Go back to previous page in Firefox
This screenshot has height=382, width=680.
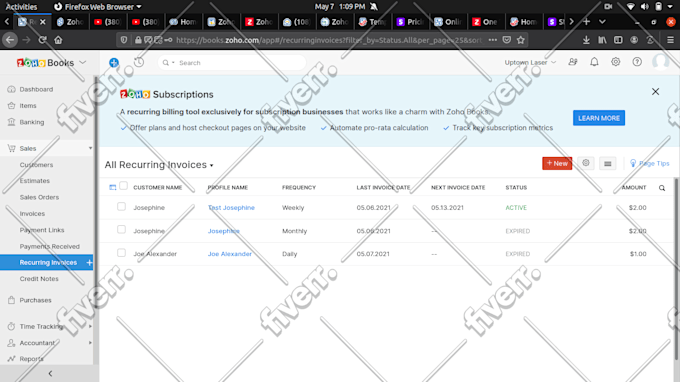point(10,40)
